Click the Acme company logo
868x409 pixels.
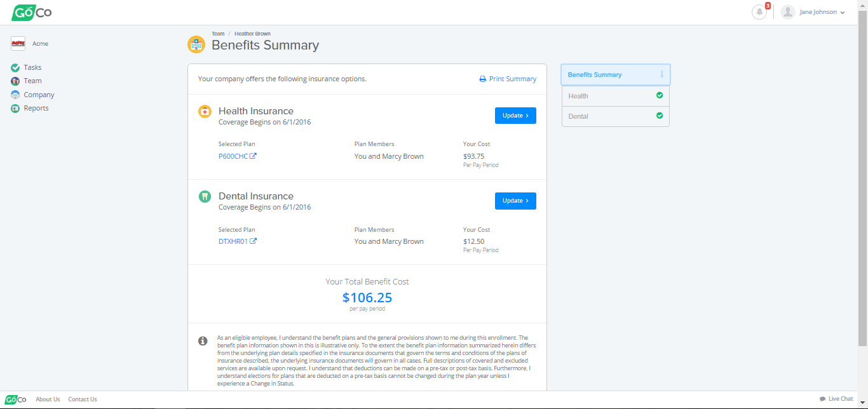tap(18, 43)
